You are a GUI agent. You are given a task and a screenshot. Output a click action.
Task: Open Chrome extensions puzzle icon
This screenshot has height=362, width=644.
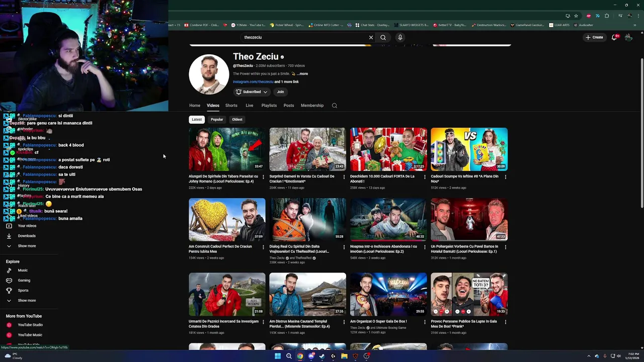(606, 16)
